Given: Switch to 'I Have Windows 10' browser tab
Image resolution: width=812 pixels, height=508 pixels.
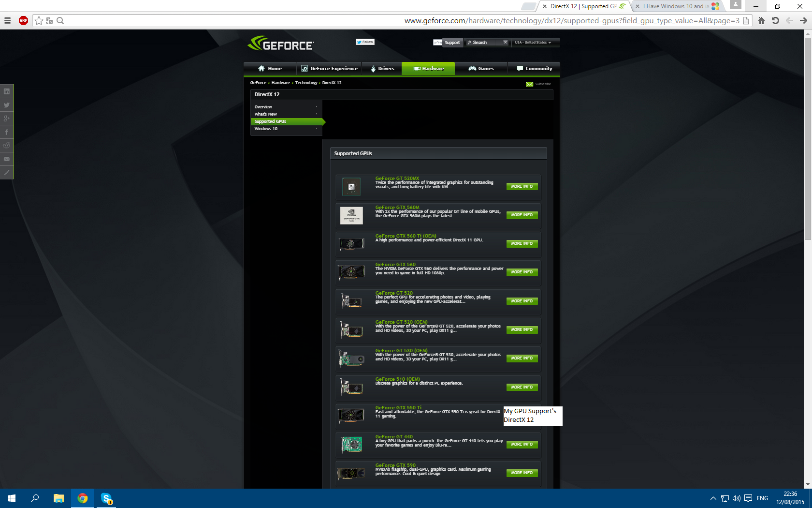Looking at the screenshot, I should [x=677, y=6].
